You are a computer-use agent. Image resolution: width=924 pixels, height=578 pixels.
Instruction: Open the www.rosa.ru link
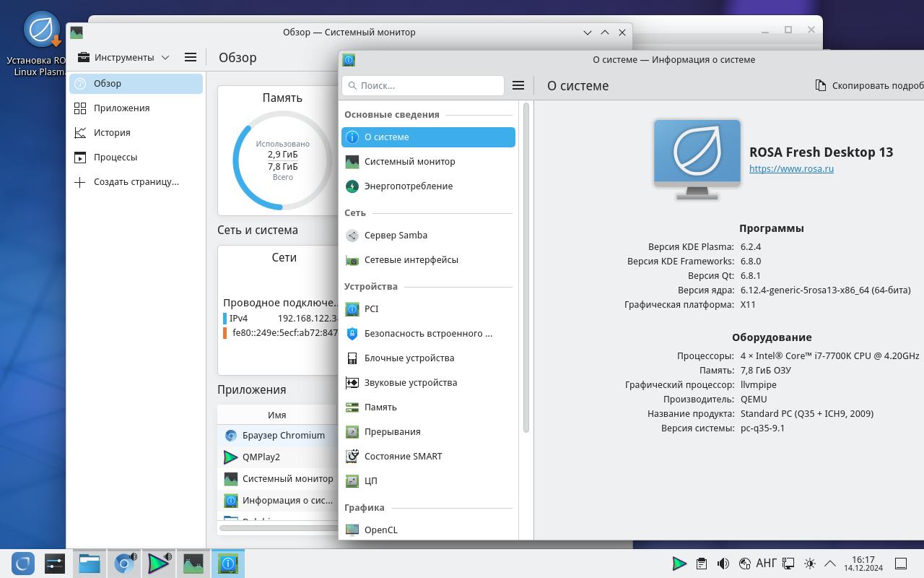coord(791,168)
